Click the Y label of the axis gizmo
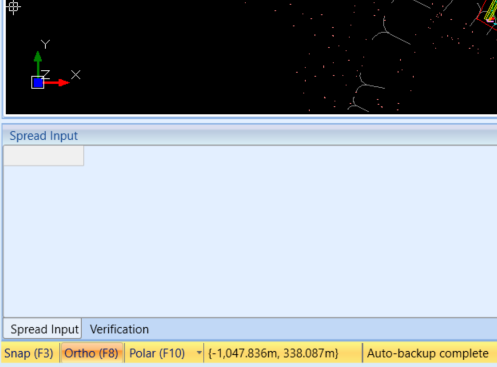Image resolution: width=497 pixels, height=367 pixels. coord(45,44)
